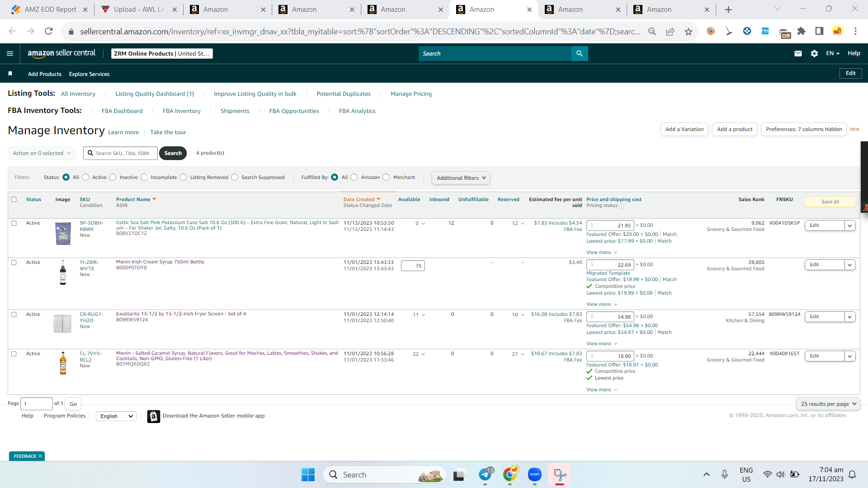
Task: Click the Search SKU, Title, ISBN field
Action: click(120, 153)
